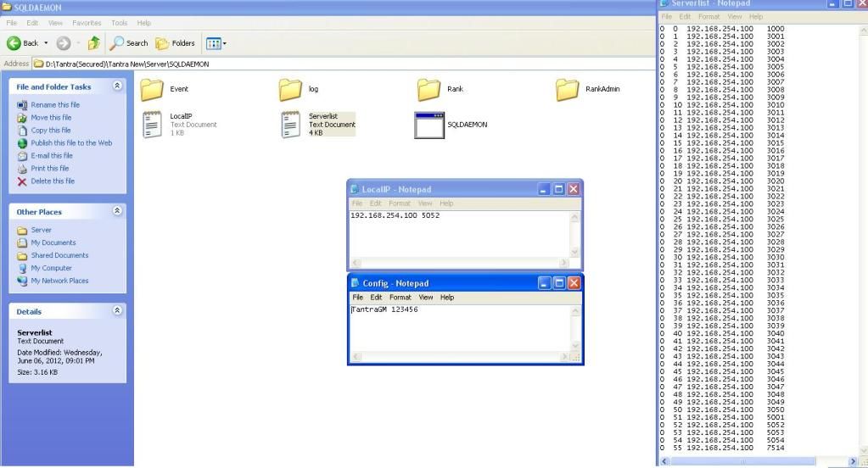Click Delete this file link
Image resolution: width=868 pixels, height=468 pixels.
(x=53, y=181)
